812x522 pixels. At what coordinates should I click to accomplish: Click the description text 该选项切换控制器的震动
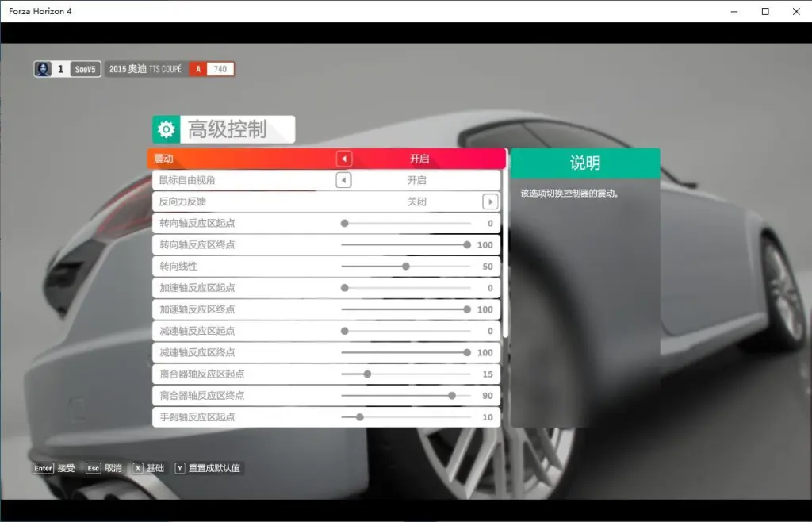569,193
